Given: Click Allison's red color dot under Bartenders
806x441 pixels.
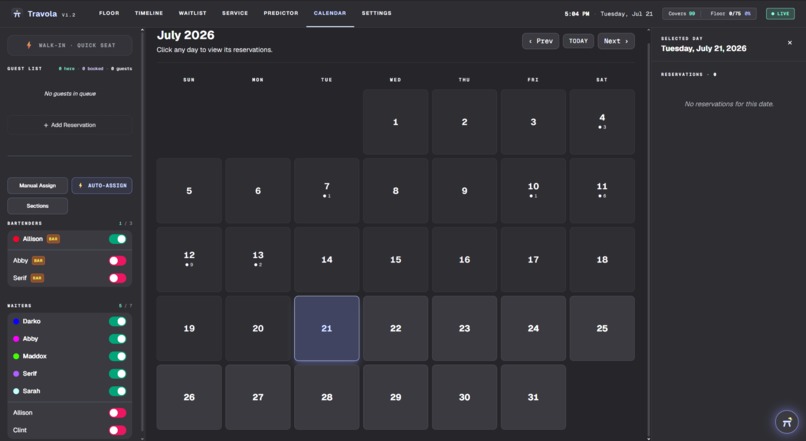Looking at the screenshot, I should 16,239.
